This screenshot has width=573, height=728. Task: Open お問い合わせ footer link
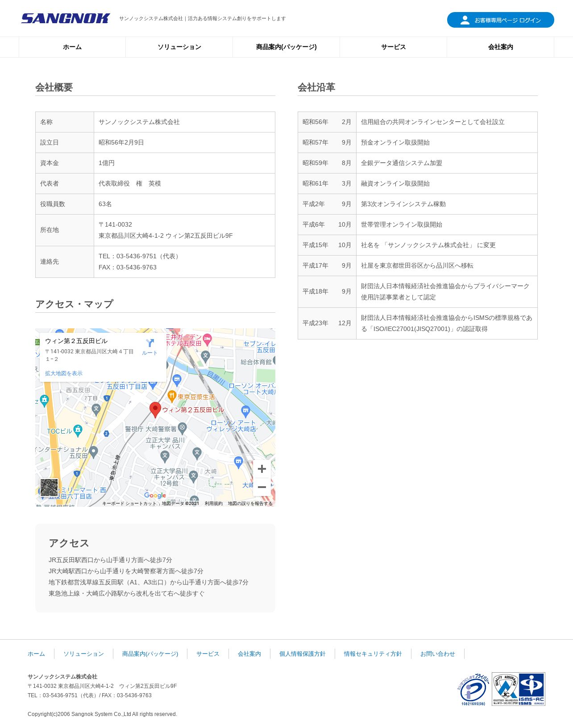coord(438,654)
